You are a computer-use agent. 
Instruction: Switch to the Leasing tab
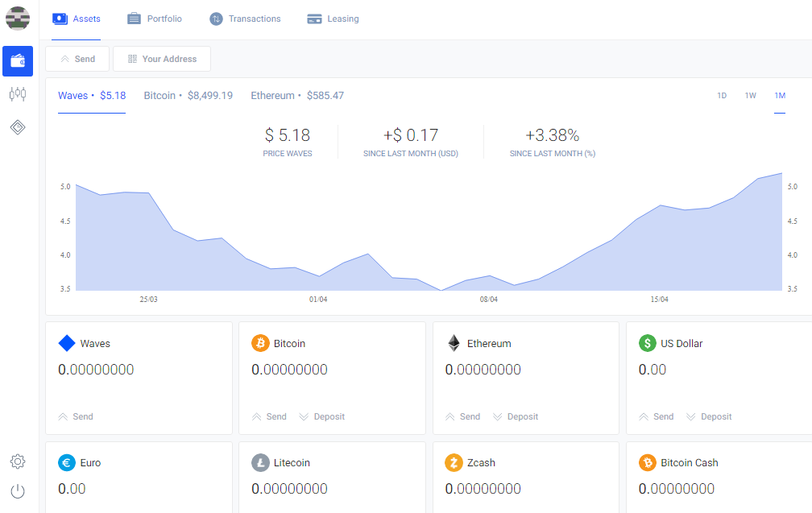click(333, 19)
